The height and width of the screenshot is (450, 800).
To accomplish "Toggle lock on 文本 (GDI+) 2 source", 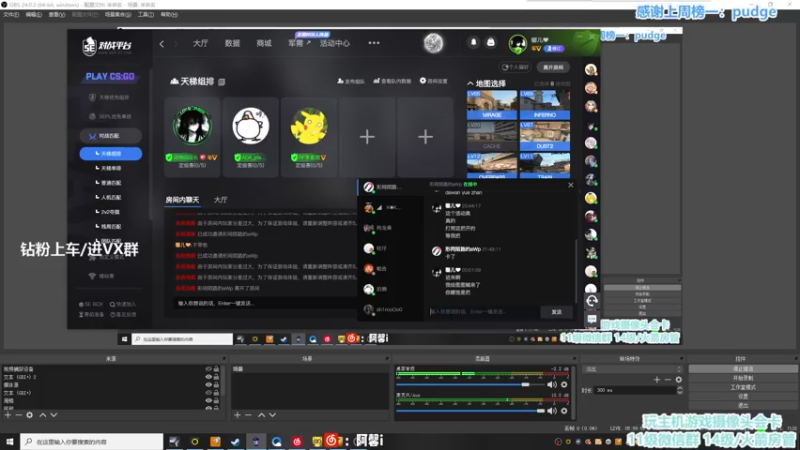I will (x=216, y=377).
